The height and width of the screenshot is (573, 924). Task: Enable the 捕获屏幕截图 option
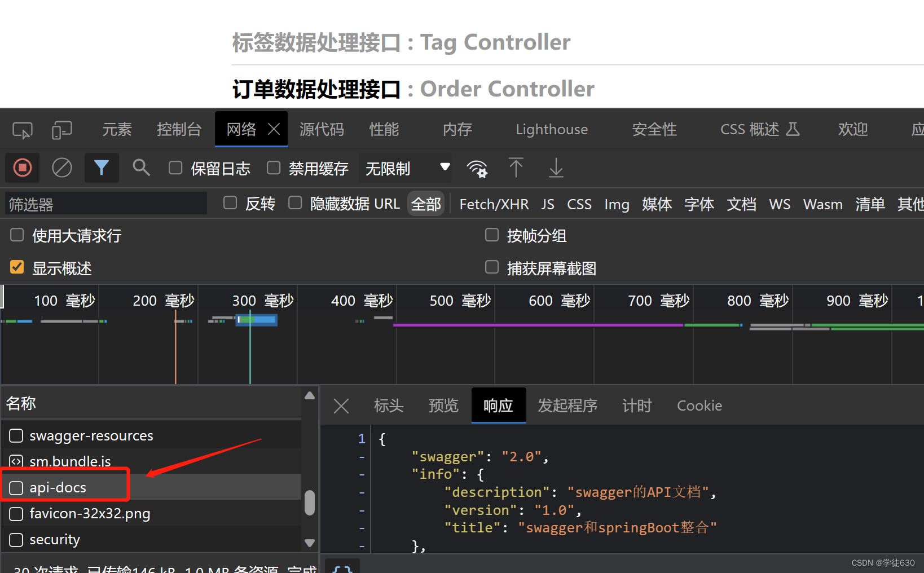coord(491,267)
